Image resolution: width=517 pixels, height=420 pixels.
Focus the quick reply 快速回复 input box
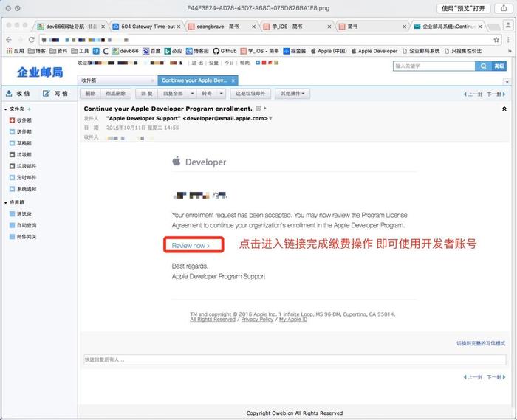pyautogui.click(x=295, y=359)
